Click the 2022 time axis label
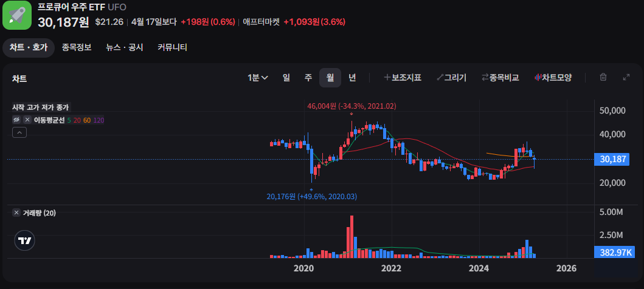The width and height of the screenshot is (644, 289). coord(391,268)
